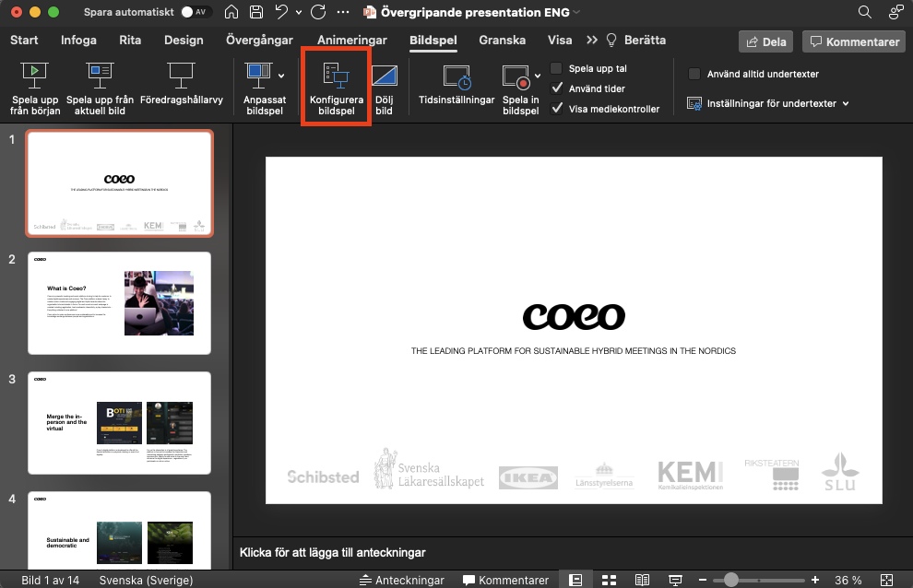This screenshot has width=913, height=588.
Task: Zoom in with the plus button
Action: pyautogui.click(x=815, y=580)
